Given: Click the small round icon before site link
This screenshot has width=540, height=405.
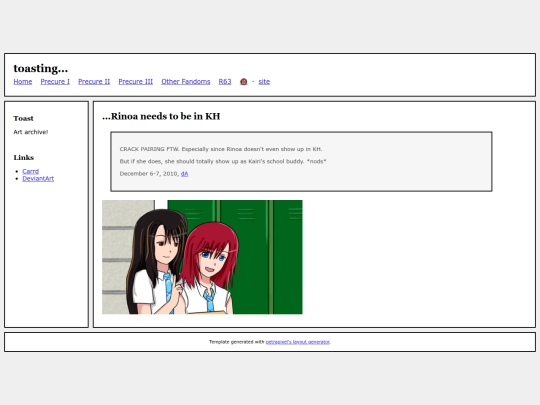Looking at the screenshot, I should 243,82.
